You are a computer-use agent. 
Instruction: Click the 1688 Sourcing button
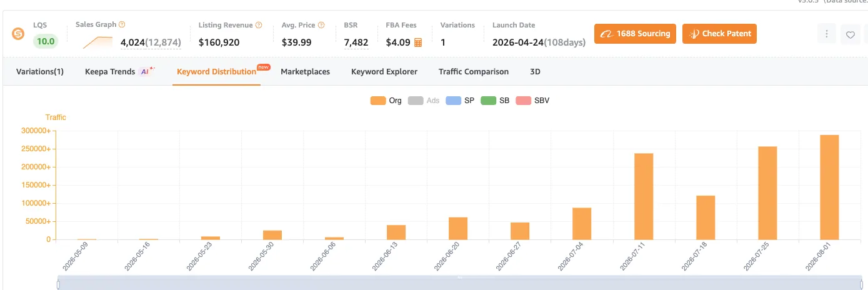point(635,34)
